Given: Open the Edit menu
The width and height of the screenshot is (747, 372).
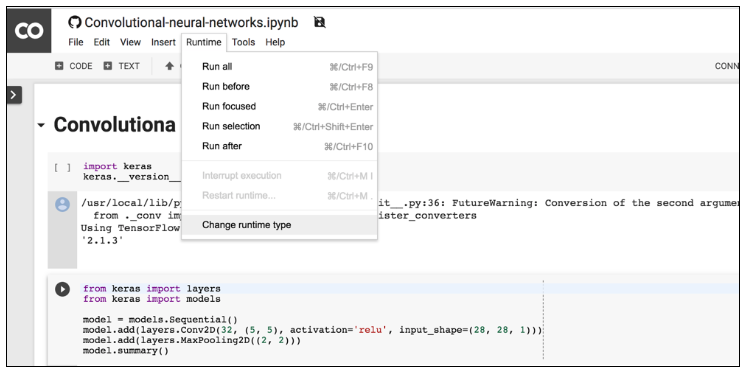Looking at the screenshot, I should [101, 42].
